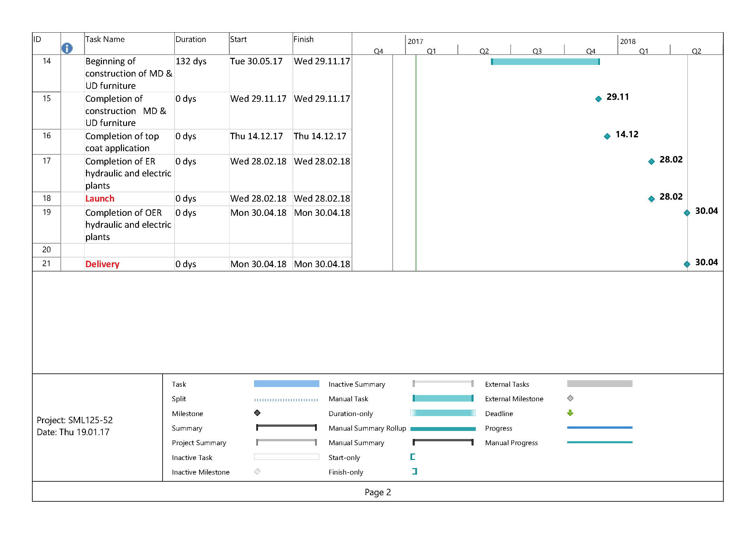Screen dimensions: 756x534
Task: Select row ID 20 empty row
Action: click(47, 250)
